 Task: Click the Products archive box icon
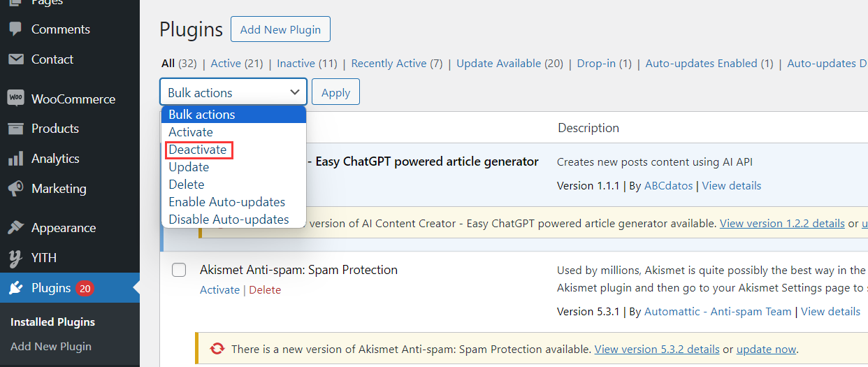coord(15,129)
